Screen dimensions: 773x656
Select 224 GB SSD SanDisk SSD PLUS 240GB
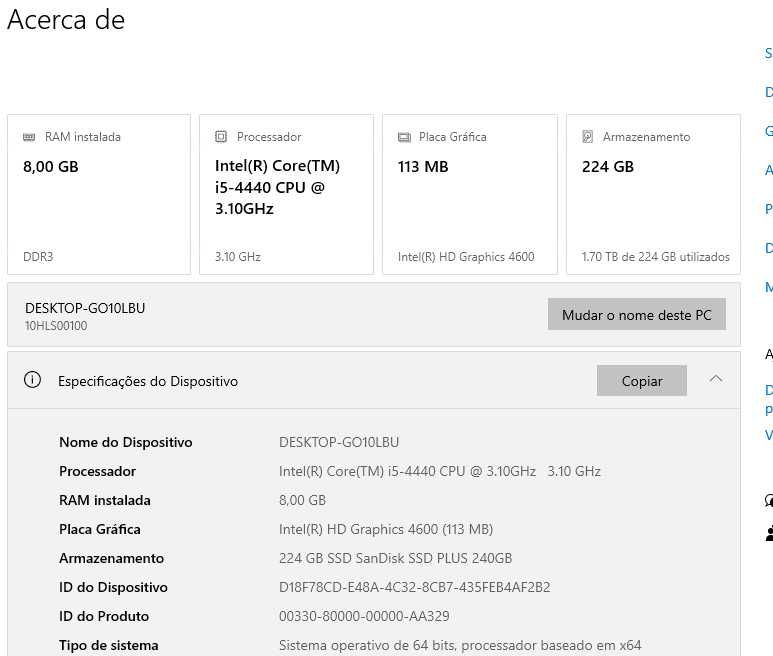tap(395, 558)
